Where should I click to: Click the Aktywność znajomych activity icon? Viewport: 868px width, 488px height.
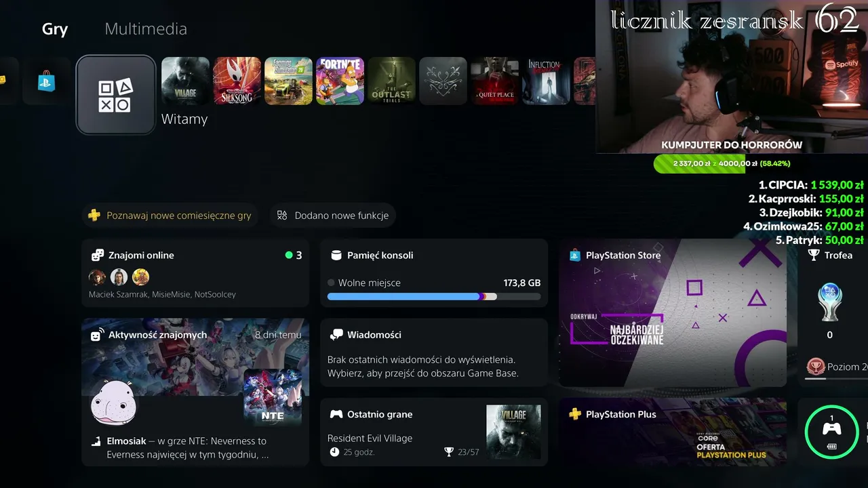tap(97, 335)
